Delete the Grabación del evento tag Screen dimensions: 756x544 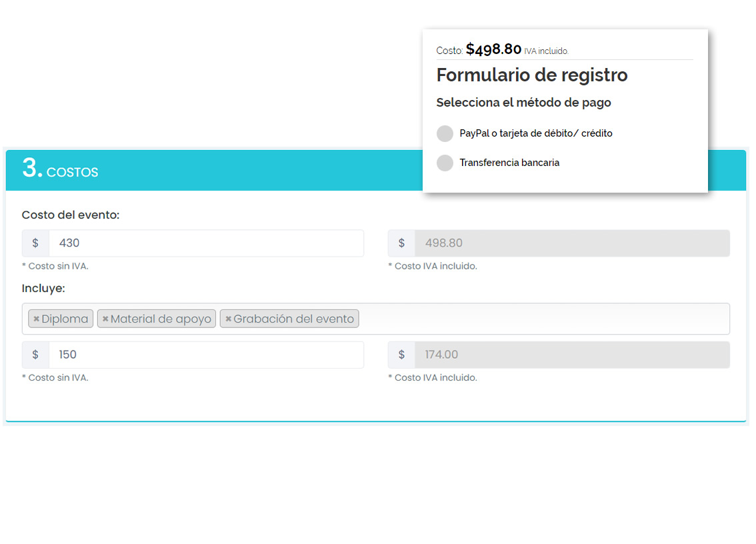tap(228, 319)
